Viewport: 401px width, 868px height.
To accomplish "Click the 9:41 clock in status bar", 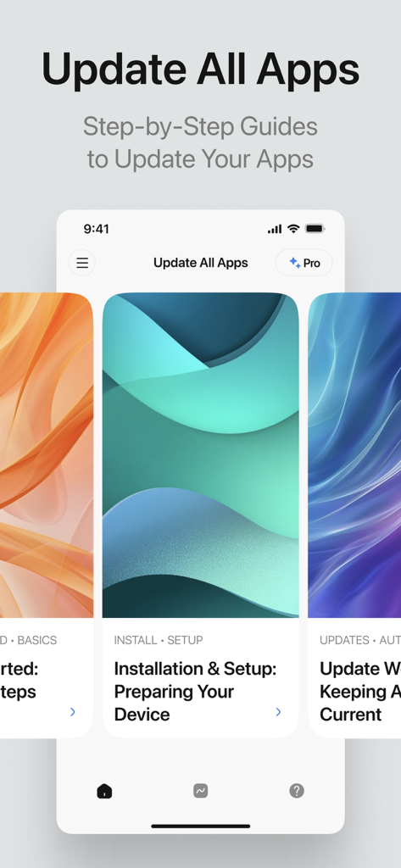I will [97, 229].
